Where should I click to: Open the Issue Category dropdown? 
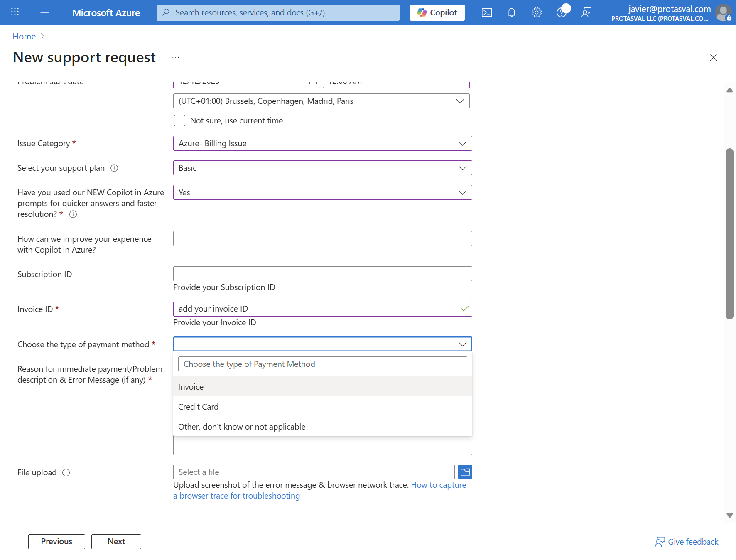click(x=323, y=143)
